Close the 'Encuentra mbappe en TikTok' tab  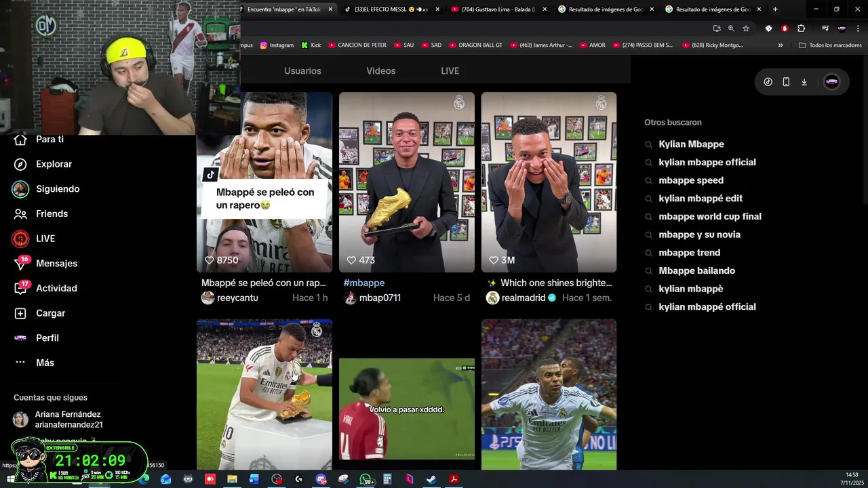coord(330,9)
